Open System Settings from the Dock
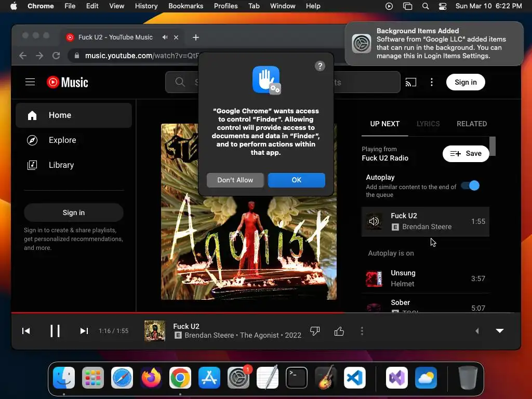Image resolution: width=532 pixels, height=399 pixels. [238, 378]
